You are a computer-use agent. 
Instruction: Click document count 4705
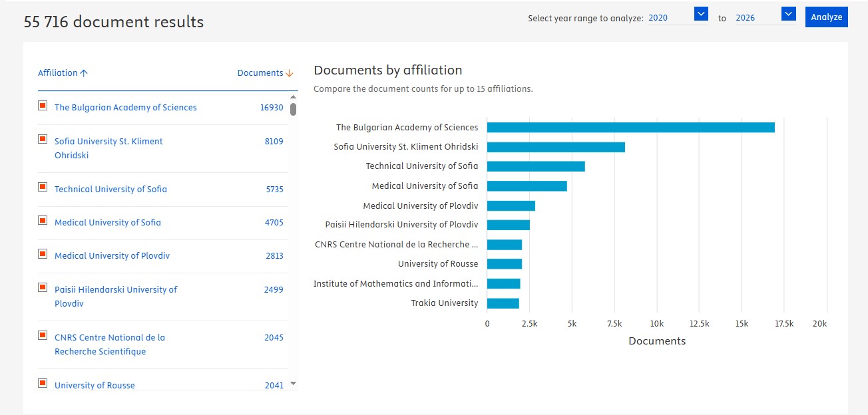coord(274,222)
